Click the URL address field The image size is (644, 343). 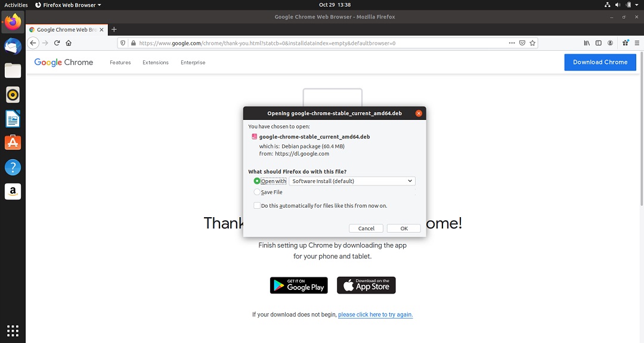coord(322,43)
